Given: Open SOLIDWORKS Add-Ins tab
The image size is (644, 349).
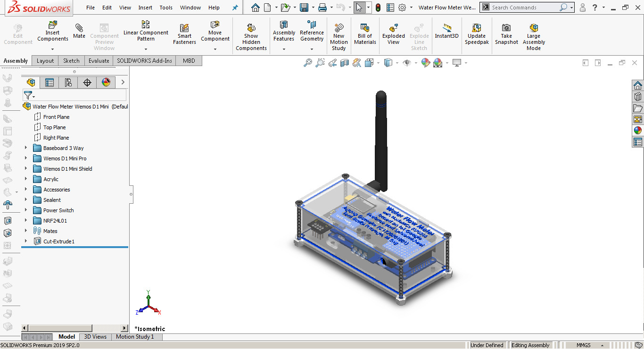Looking at the screenshot, I should coord(144,61).
